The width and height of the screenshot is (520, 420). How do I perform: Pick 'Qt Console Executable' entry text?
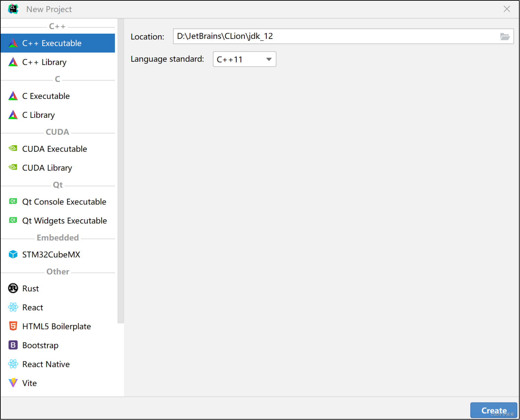64,202
